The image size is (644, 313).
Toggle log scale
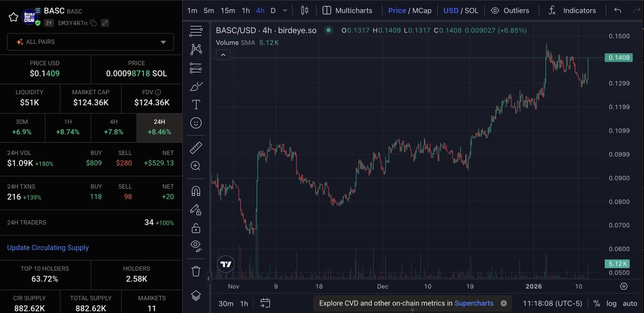coord(612,303)
